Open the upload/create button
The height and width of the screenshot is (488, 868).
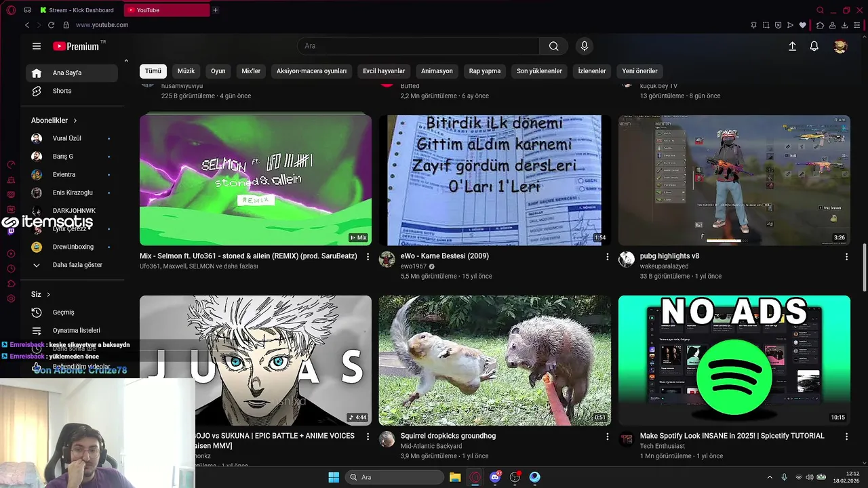click(792, 46)
